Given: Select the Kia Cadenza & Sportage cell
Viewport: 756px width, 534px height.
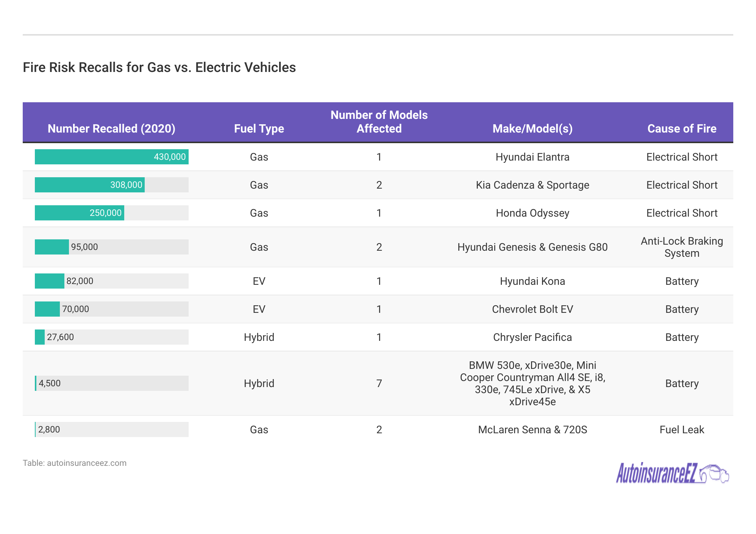Looking at the screenshot, I should [532, 185].
